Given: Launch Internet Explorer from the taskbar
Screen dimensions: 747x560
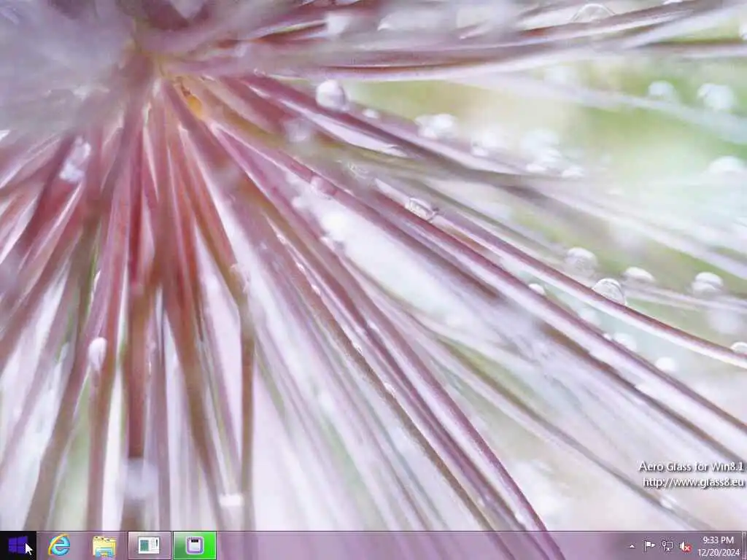Looking at the screenshot, I should [59, 545].
